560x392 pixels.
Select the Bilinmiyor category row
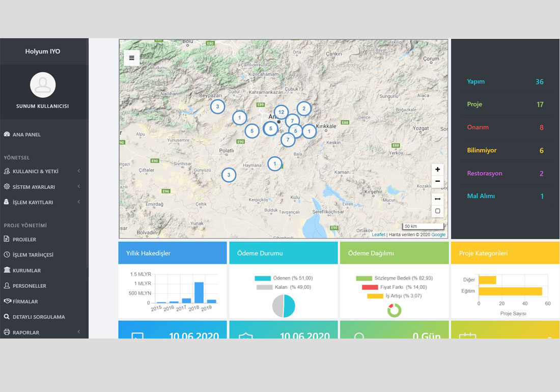coord(505,150)
